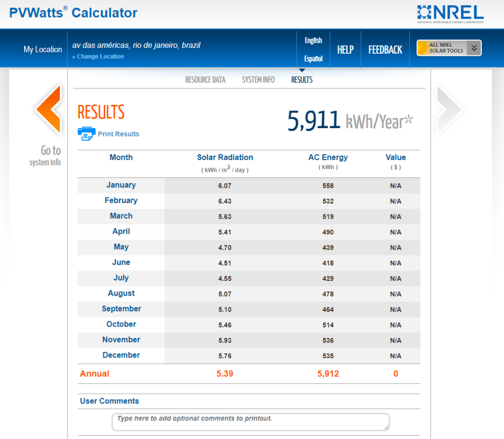Screen dimensions: 504x439
Task: Click October AC energy value 514
Action: (x=328, y=325)
